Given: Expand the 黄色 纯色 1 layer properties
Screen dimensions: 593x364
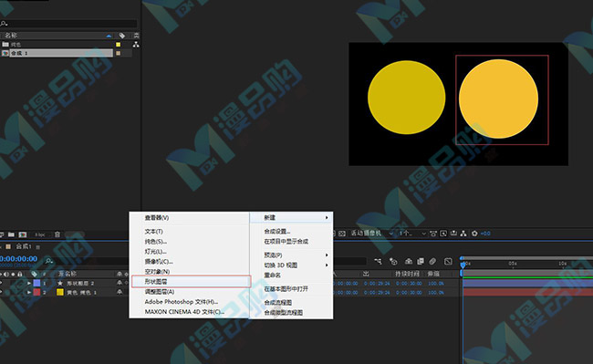Looking at the screenshot, I should point(29,292).
